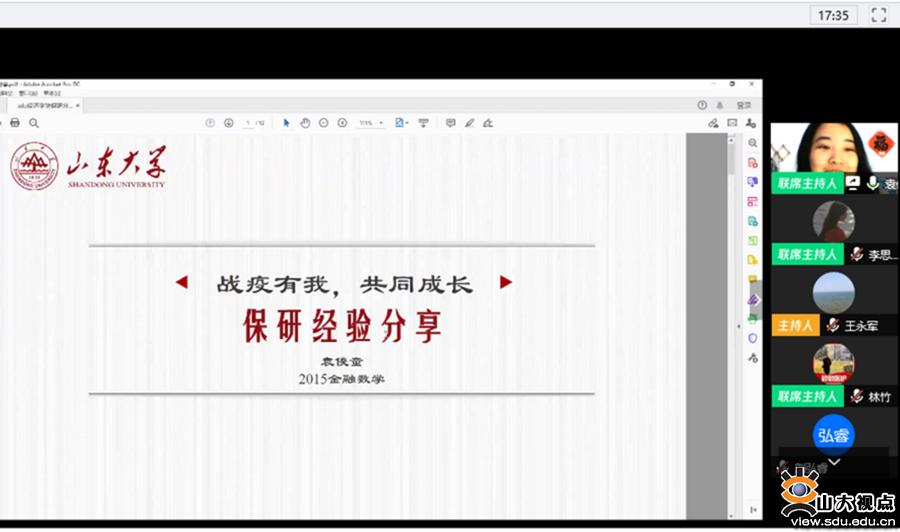
Task: Click the print icon in Acrobat toolbar
Action: pyautogui.click(x=15, y=123)
